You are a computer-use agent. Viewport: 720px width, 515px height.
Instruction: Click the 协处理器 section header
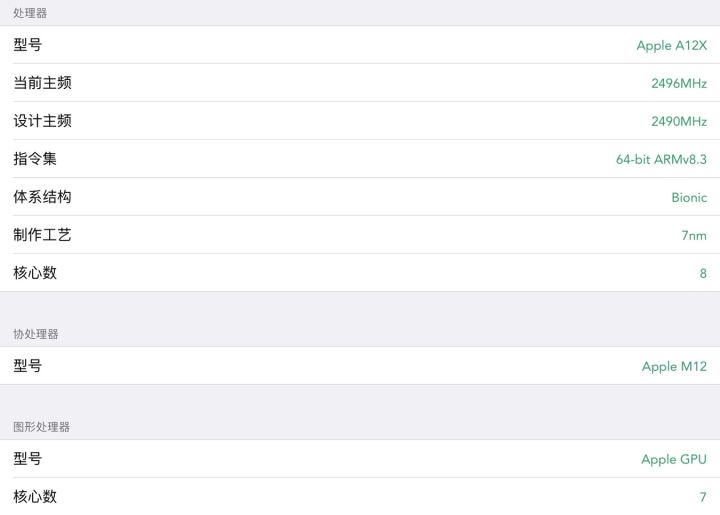click(36, 334)
